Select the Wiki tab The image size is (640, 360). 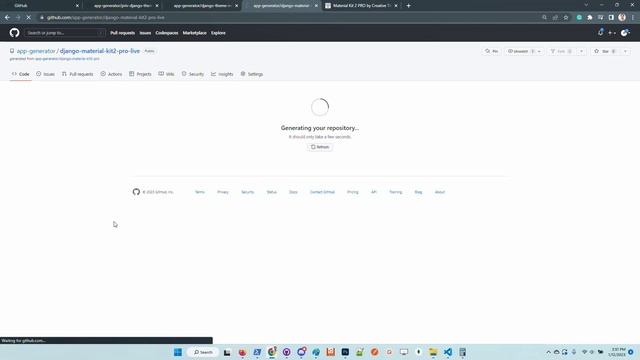click(x=166, y=74)
